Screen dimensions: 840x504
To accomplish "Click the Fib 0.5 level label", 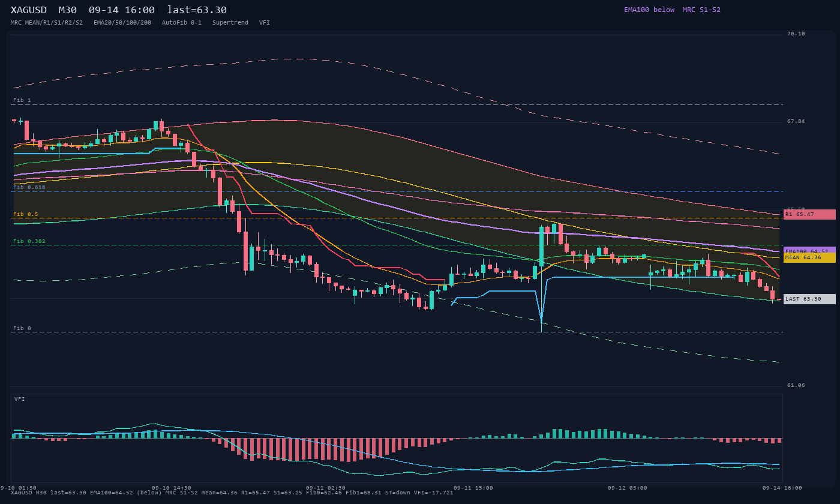I will click(x=26, y=214).
